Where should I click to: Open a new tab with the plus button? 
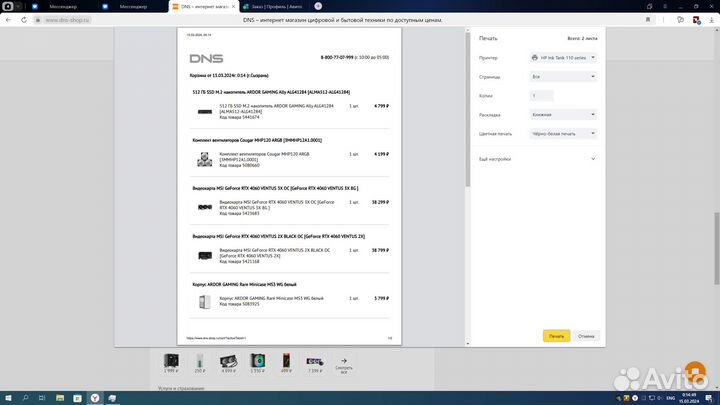(x=318, y=6)
